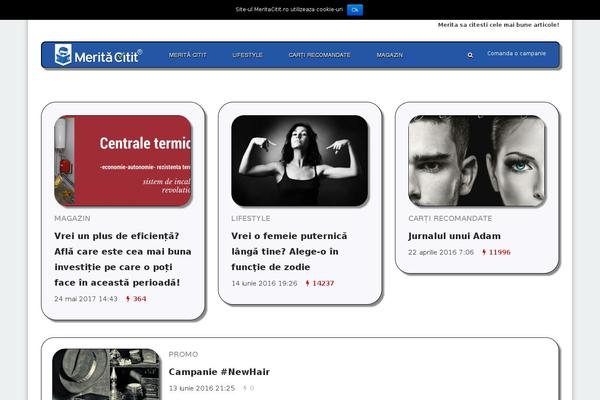Open the MAGAZIN menu item
600x400 pixels.
pyautogui.click(x=390, y=55)
